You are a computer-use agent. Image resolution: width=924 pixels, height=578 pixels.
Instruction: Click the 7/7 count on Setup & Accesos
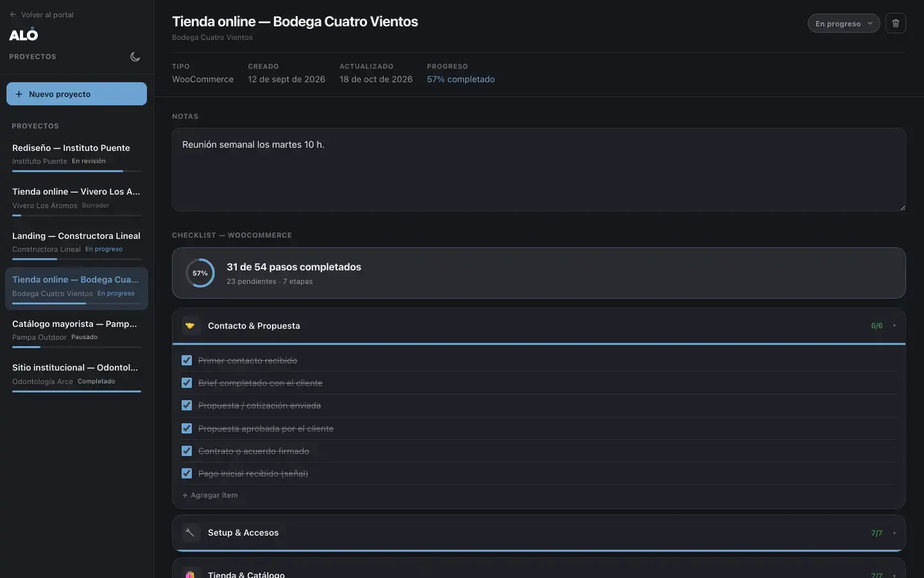pos(877,533)
